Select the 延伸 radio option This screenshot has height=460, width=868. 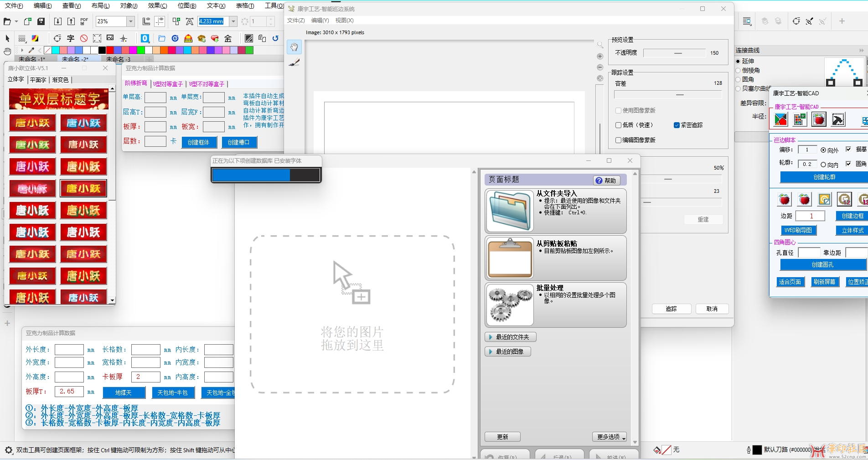pyautogui.click(x=738, y=61)
